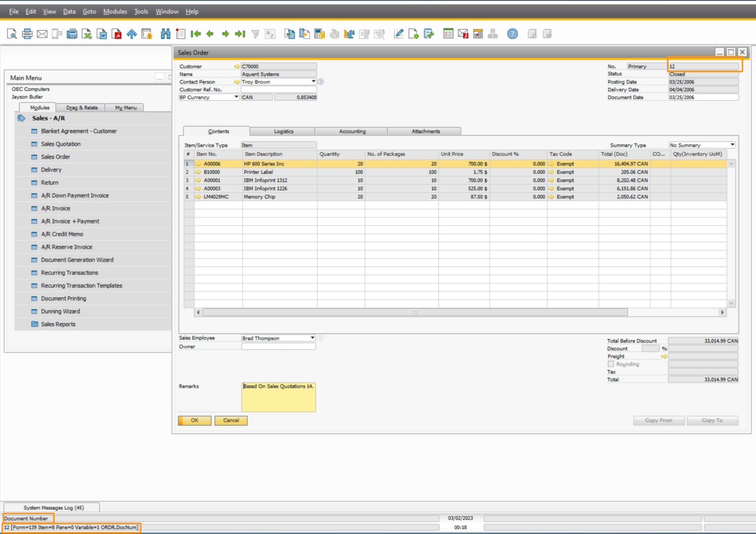Export the document to Microsoft Excel
The width and height of the screenshot is (756, 534).
(x=87, y=33)
